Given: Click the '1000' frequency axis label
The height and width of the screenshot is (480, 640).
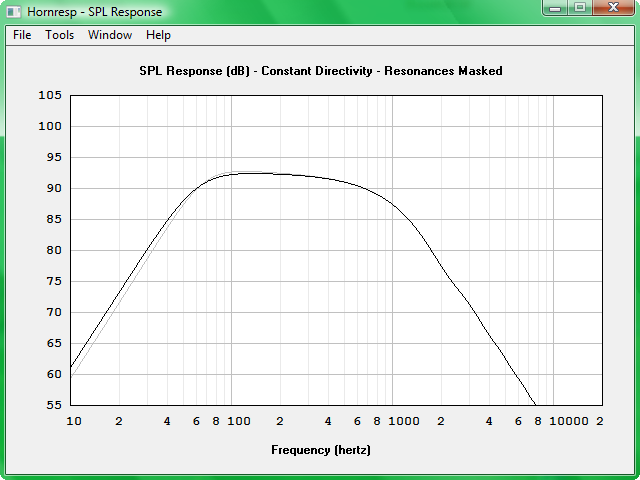Looking at the screenshot, I should [404, 421].
